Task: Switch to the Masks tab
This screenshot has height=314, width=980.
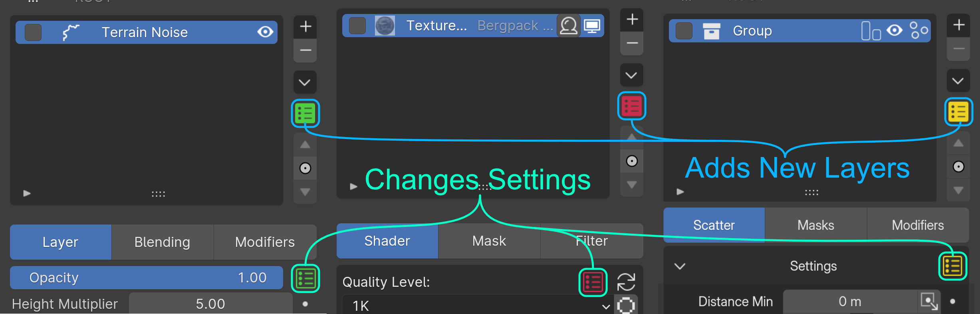Action: (815, 225)
